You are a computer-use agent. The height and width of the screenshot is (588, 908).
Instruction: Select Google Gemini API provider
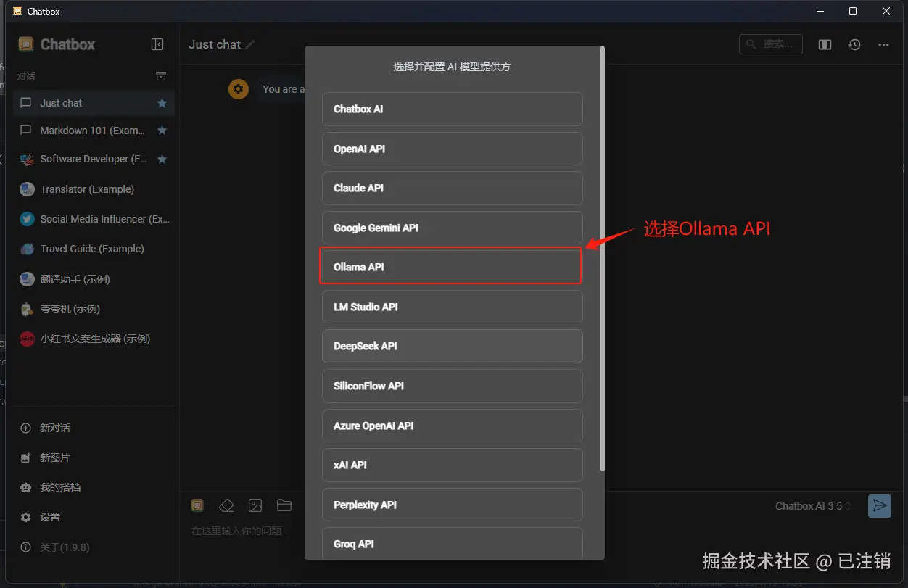(452, 228)
